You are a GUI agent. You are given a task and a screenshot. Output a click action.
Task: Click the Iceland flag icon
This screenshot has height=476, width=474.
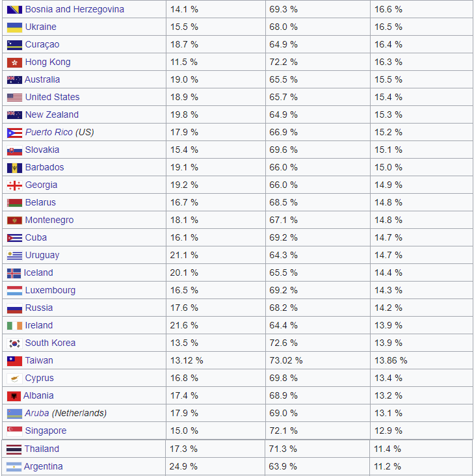(x=14, y=273)
